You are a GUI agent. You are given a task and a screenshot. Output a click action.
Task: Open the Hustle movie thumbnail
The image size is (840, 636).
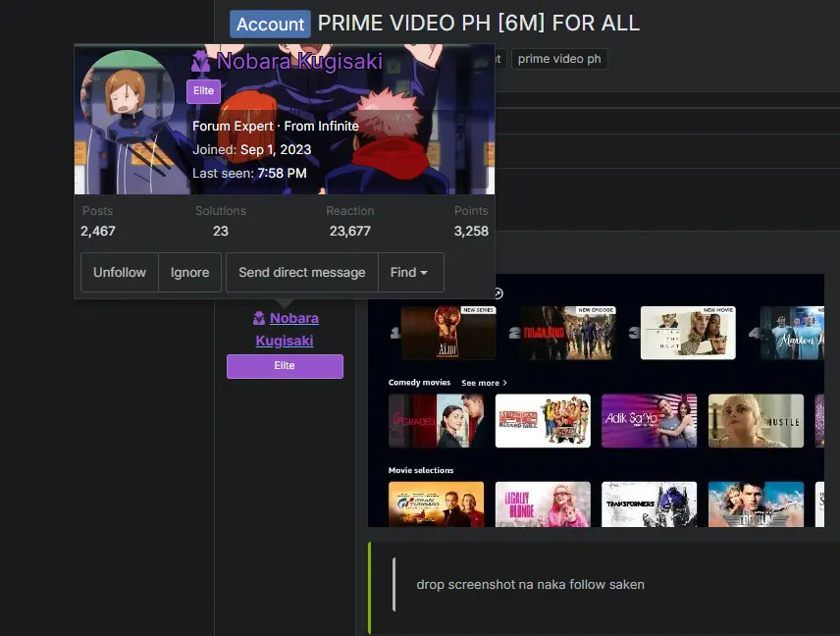pos(756,421)
